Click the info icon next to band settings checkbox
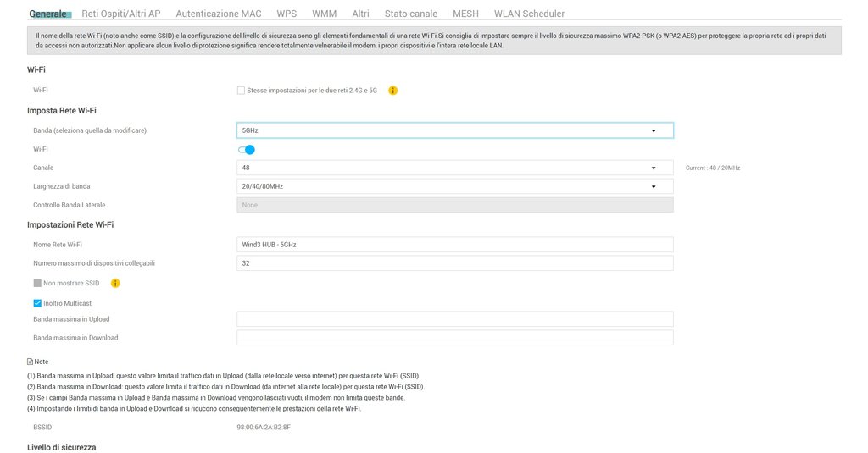This screenshot has height=453, width=868. (393, 90)
